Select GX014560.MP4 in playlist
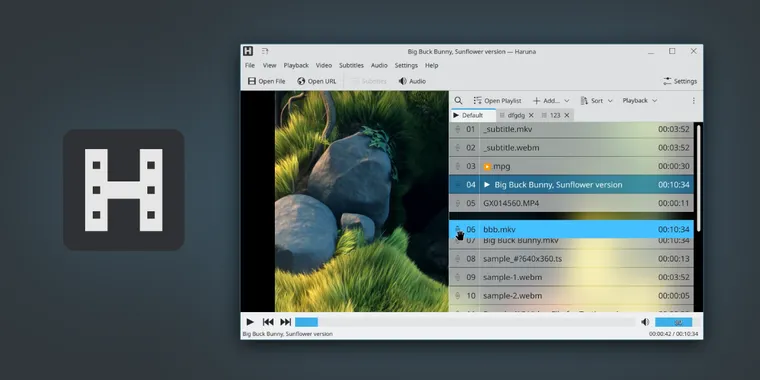The width and height of the screenshot is (760, 380). [x=571, y=203]
